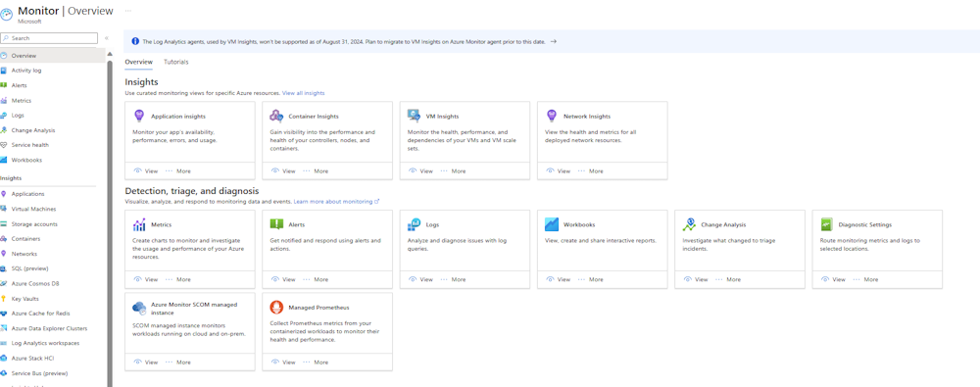Select SQL (preview) in sidebar
This screenshot has height=387, width=980.
29,268
